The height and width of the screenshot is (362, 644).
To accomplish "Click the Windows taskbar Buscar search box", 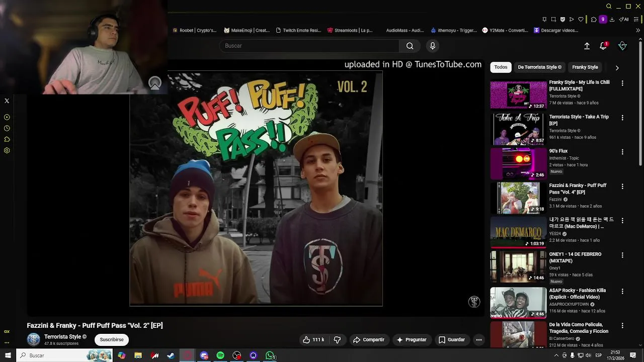I will 65,355.
